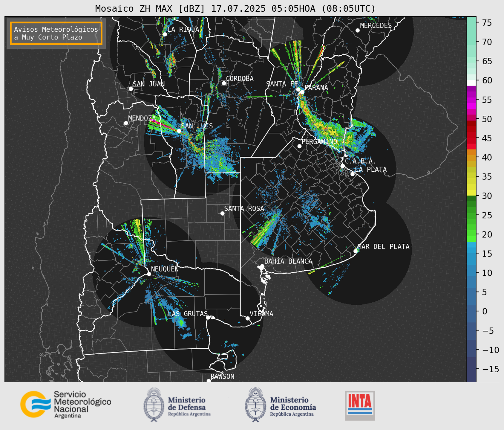Image resolution: width=504 pixels, height=430 pixels.
Task: Click the NEUQUÉN city marker dot
Action: (x=149, y=274)
